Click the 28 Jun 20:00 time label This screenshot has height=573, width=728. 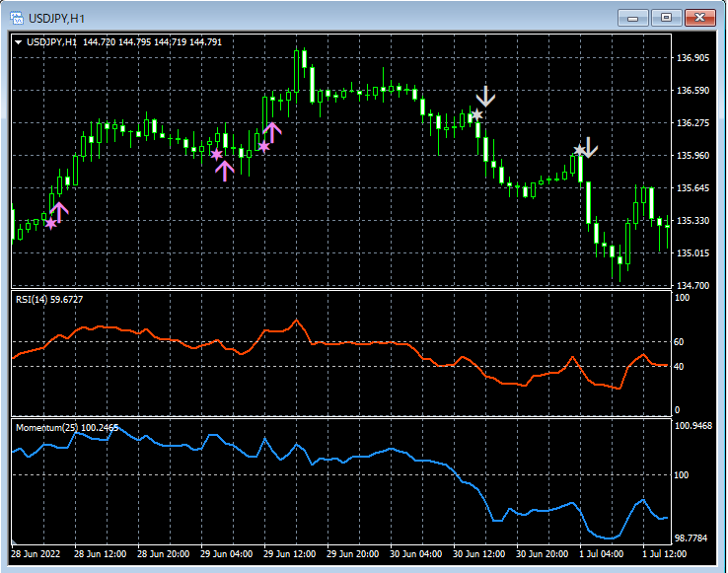tap(164, 554)
